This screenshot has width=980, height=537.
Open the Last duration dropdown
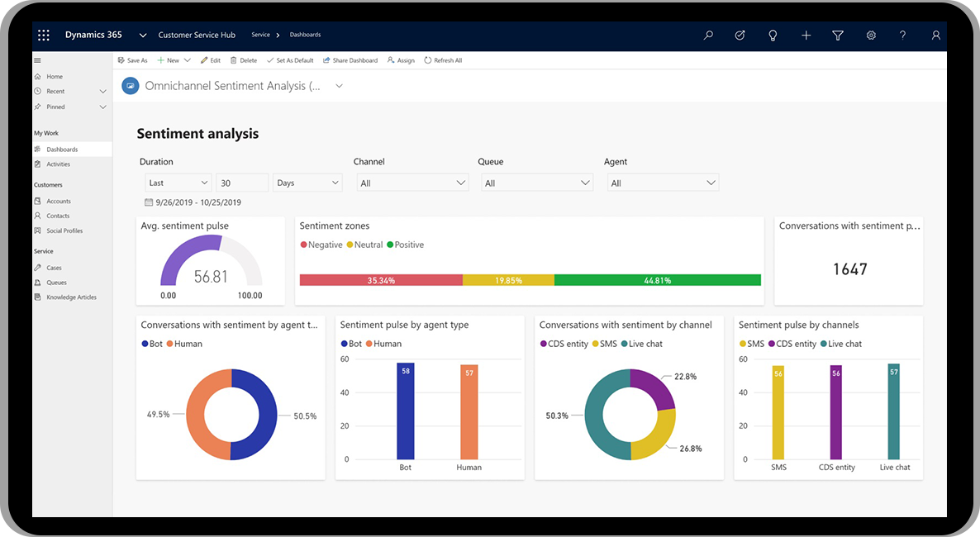coord(178,183)
